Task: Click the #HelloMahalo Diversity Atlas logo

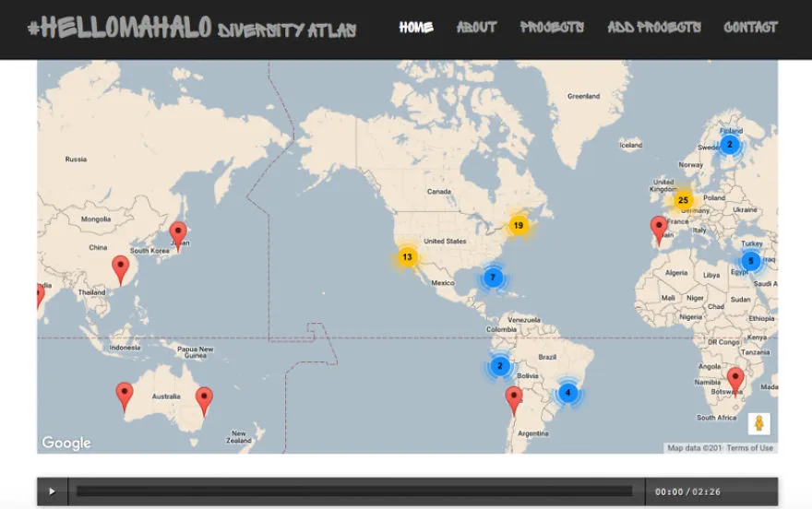Action: [x=192, y=28]
